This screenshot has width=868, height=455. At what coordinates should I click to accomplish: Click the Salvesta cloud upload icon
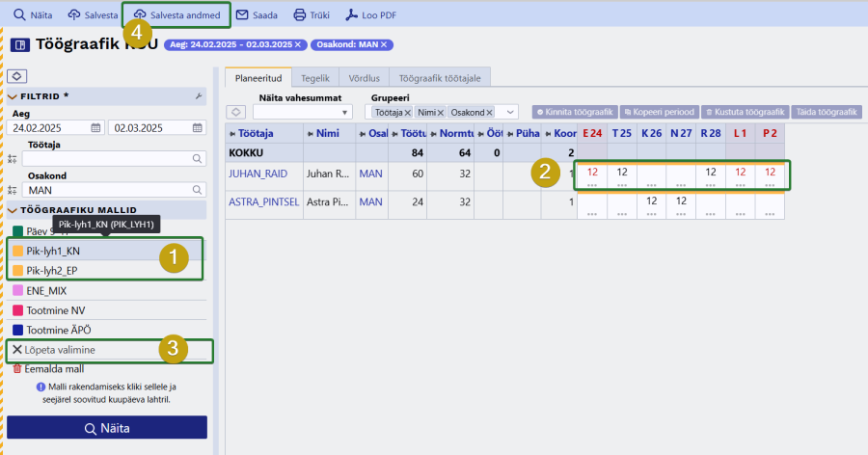point(73,15)
